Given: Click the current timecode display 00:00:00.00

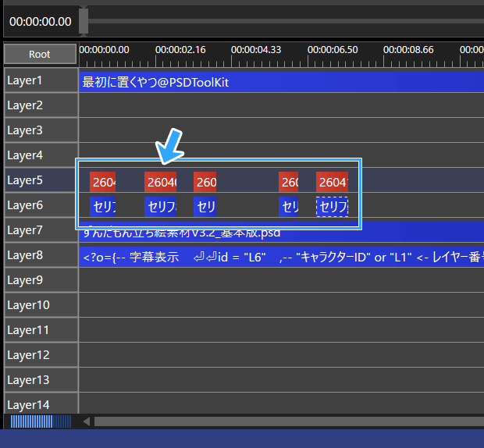Looking at the screenshot, I should coord(40,22).
